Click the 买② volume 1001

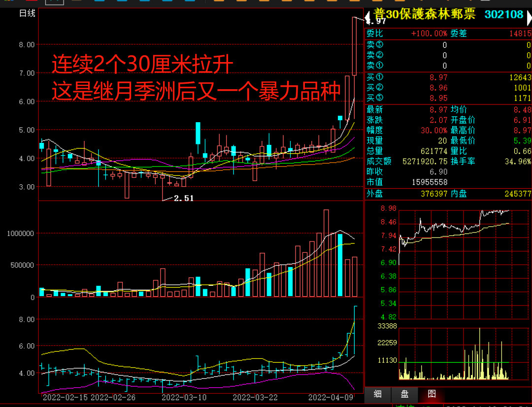(x=523, y=88)
